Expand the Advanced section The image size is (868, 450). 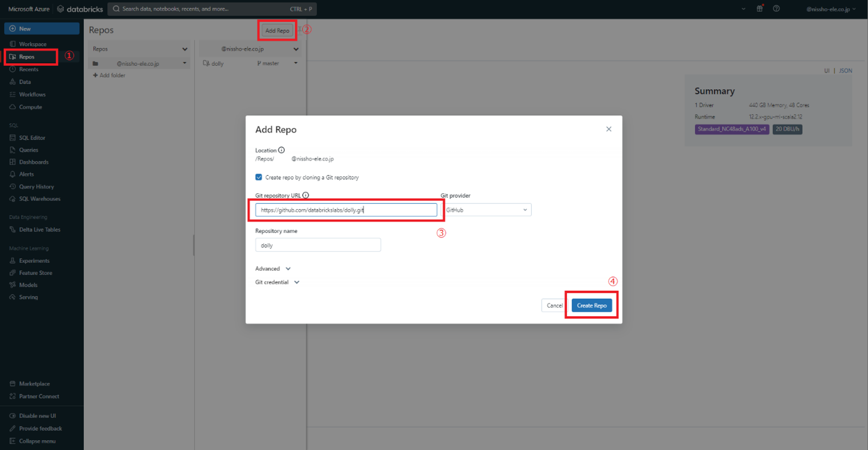(x=273, y=268)
